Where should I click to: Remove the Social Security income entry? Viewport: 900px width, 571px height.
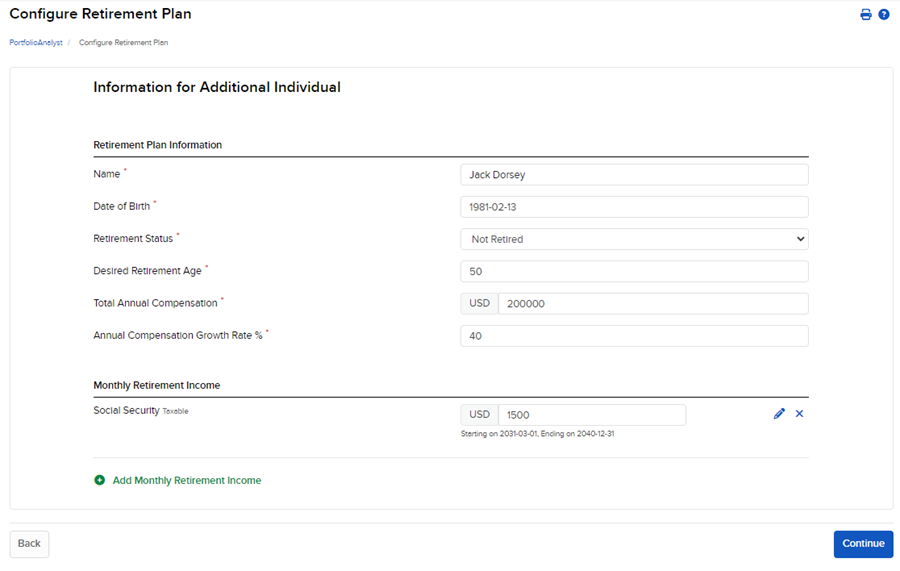[799, 414]
